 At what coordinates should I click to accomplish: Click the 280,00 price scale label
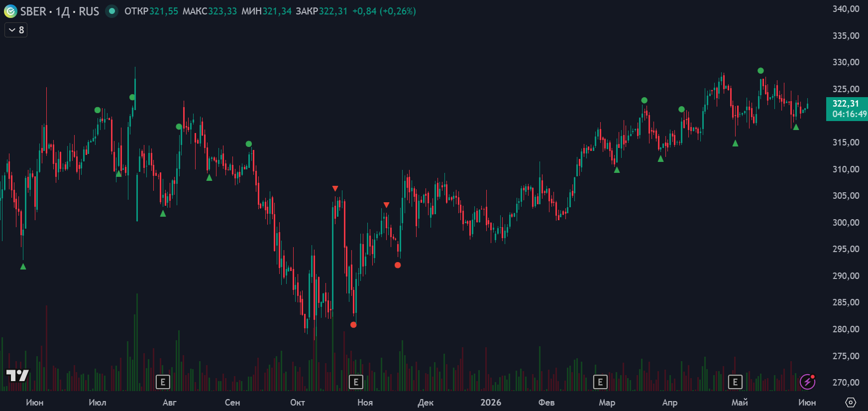[846, 329]
